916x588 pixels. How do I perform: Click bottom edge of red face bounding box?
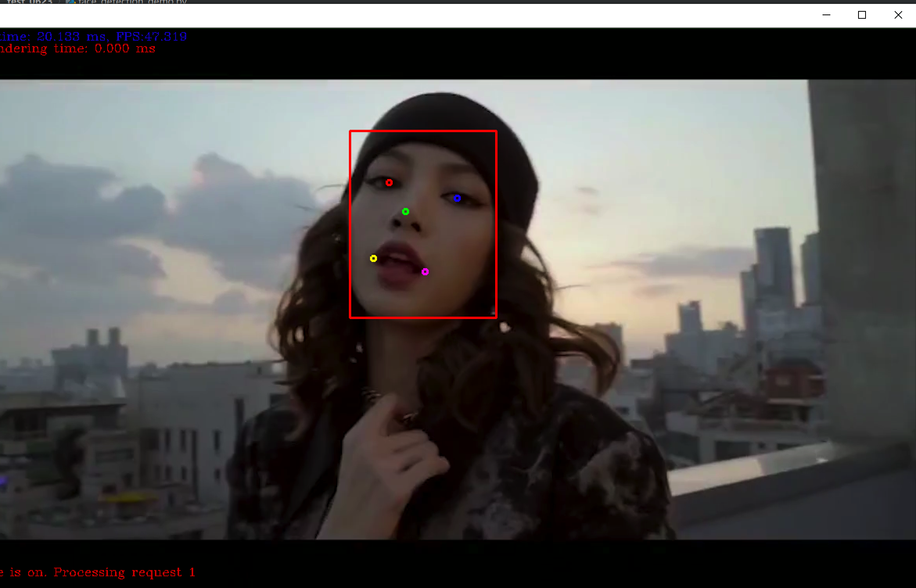(423, 317)
